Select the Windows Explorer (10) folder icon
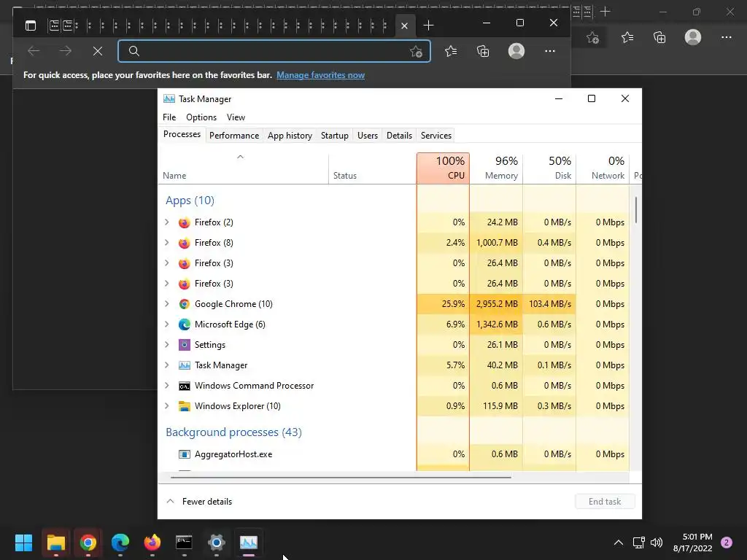The width and height of the screenshot is (747, 560). tap(185, 406)
